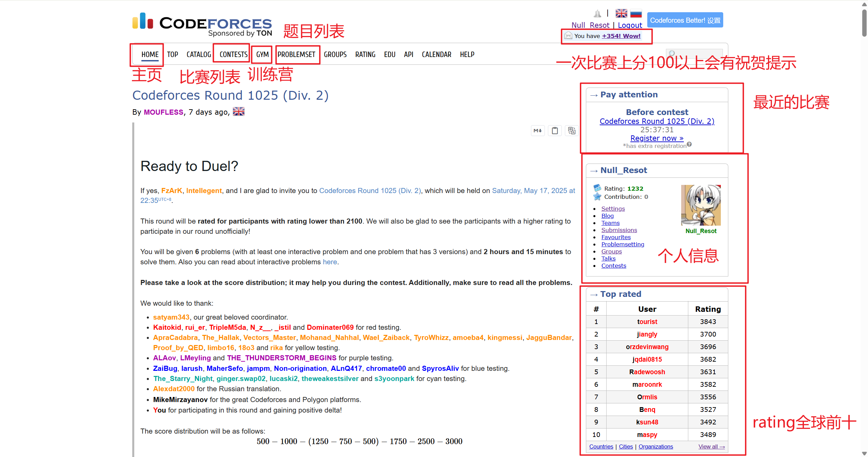This screenshot has height=457, width=868.
Task: Switch language using the Russian flag icon
Action: click(x=636, y=14)
